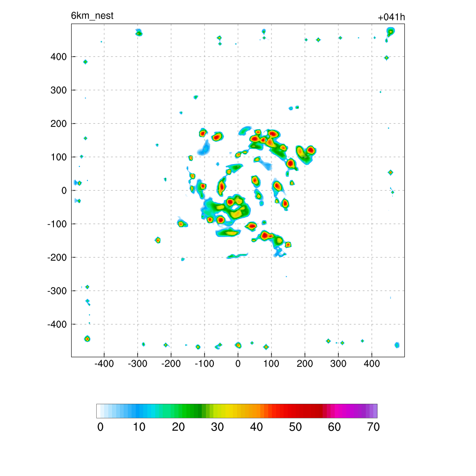Click the x-axis tick label 400
Viewport: 476px width, 476px height.
point(371,364)
